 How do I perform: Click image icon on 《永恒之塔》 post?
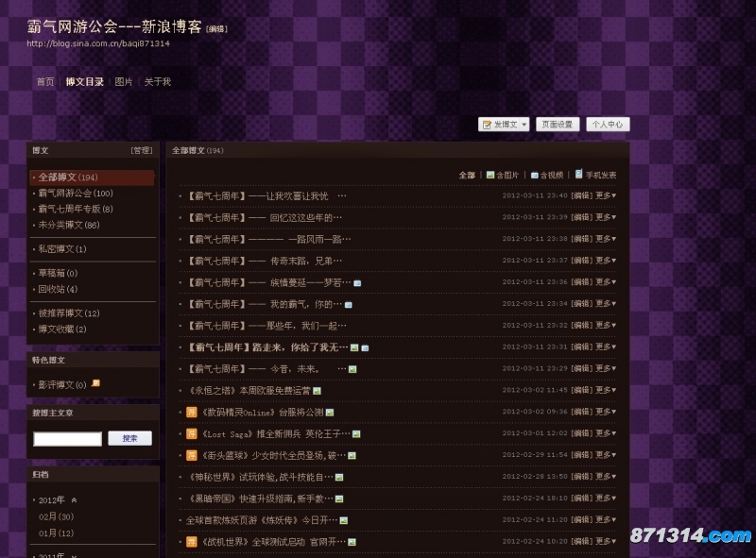pos(317,391)
